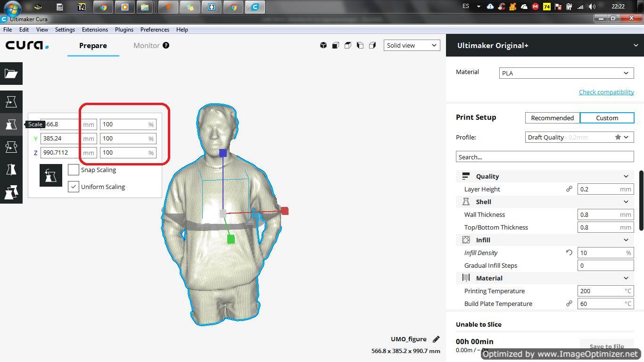The height and width of the screenshot is (362, 644).
Task: Click the blue Z-axis scale handle
Action: click(223, 153)
